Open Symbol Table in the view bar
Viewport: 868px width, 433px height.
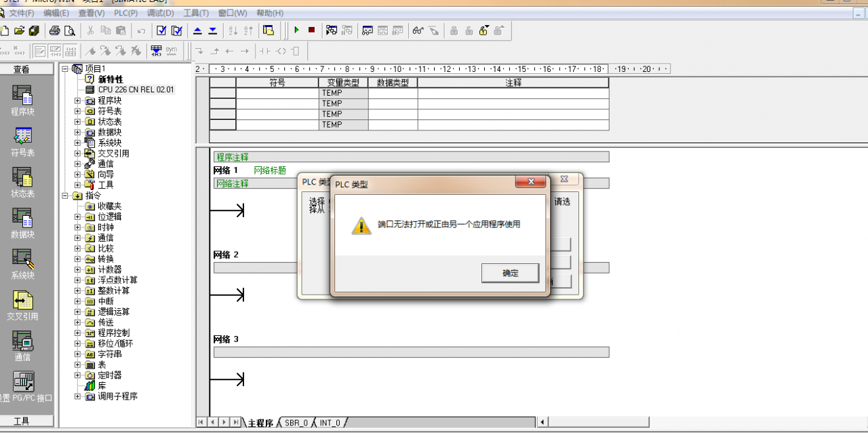22,142
